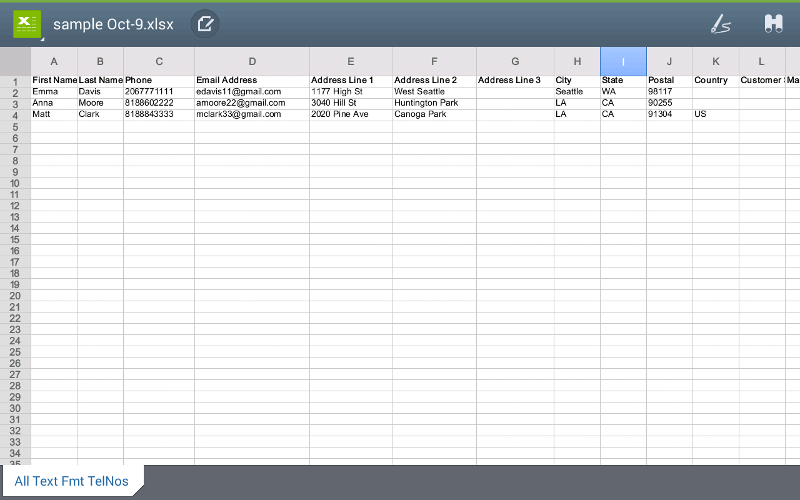Click the cell containing Matt
This screenshot has width=800, height=500.
[x=54, y=114]
